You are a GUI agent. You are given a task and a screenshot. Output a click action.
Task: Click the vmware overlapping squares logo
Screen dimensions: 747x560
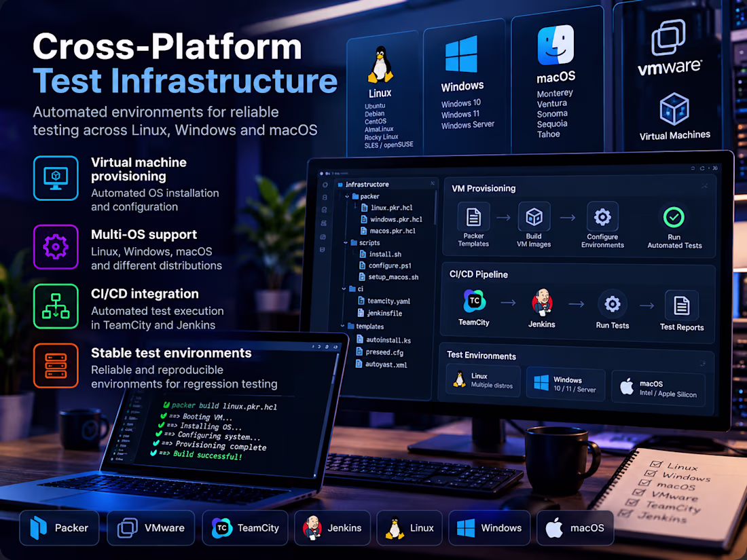[668, 37]
